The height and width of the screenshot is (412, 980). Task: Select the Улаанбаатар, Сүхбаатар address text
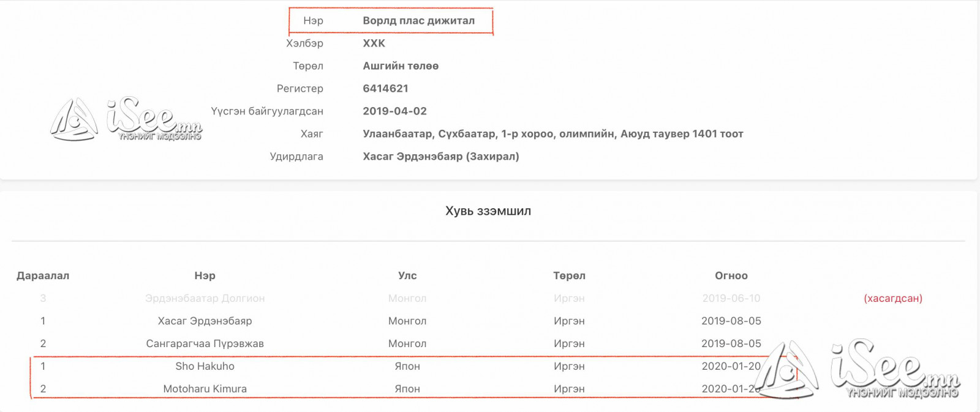pyautogui.click(x=553, y=134)
